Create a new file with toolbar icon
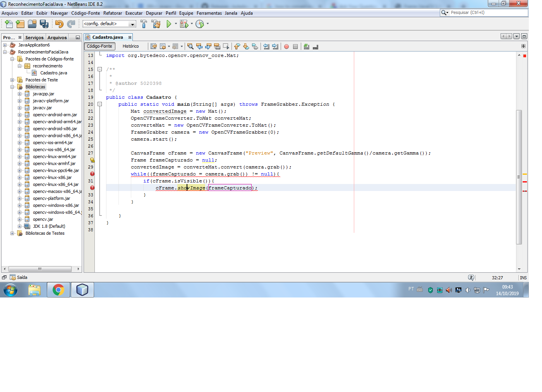Screen dimensions: 542x392 click(9, 24)
